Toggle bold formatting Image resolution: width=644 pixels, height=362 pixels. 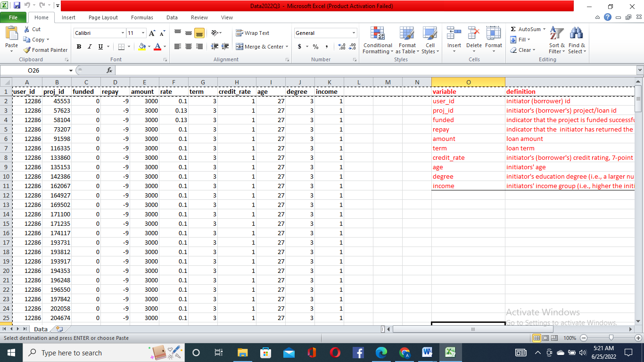click(x=79, y=47)
